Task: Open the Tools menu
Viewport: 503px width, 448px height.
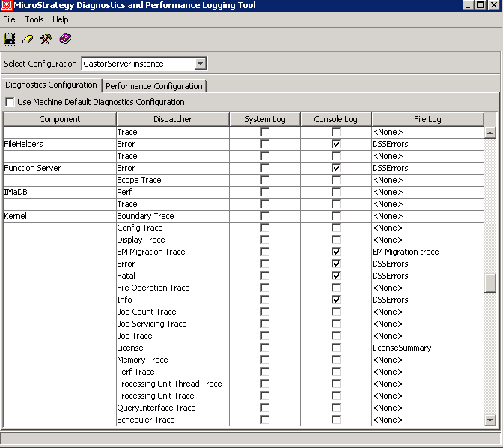Action: (34, 19)
